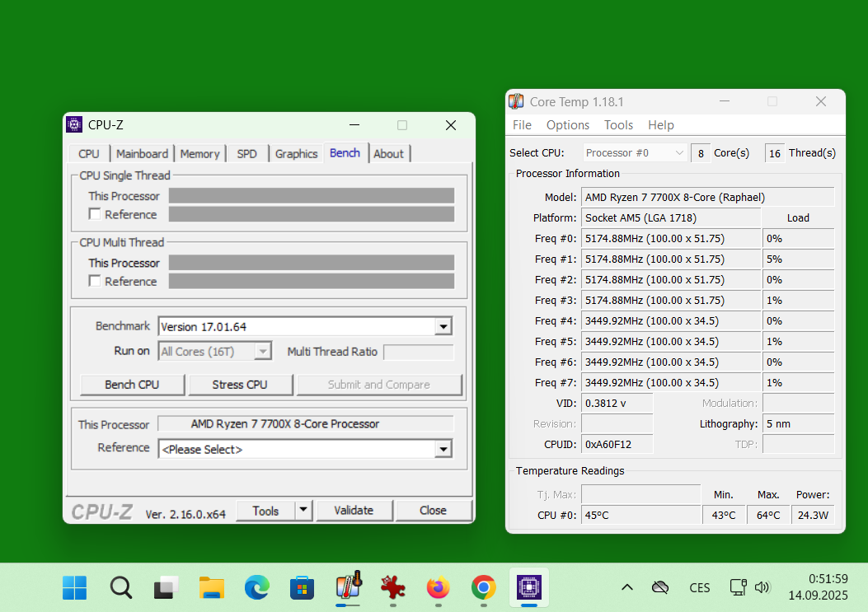The image size is (868, 612).
Task: Switch to the Memory tab
Action: (199, 154)
